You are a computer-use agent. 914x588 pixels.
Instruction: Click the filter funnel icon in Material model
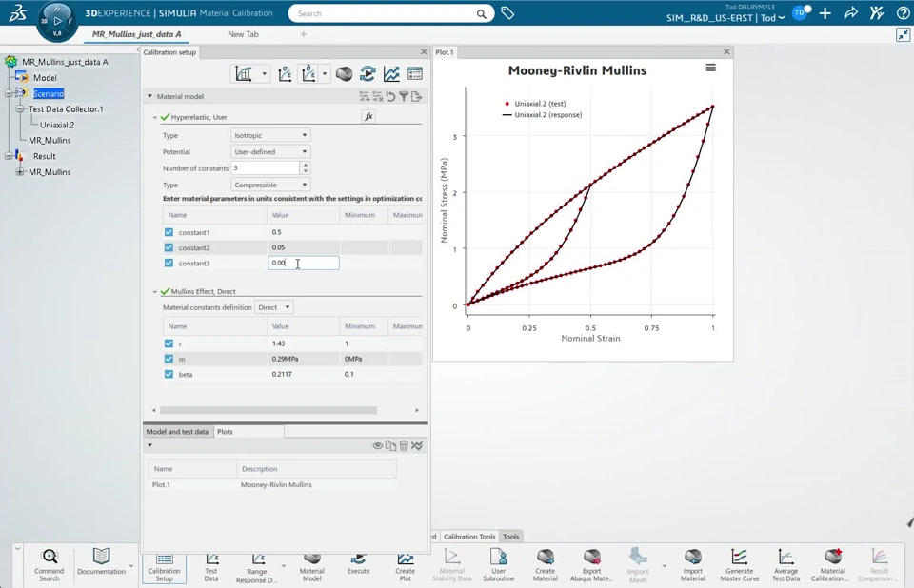(404, 97)
